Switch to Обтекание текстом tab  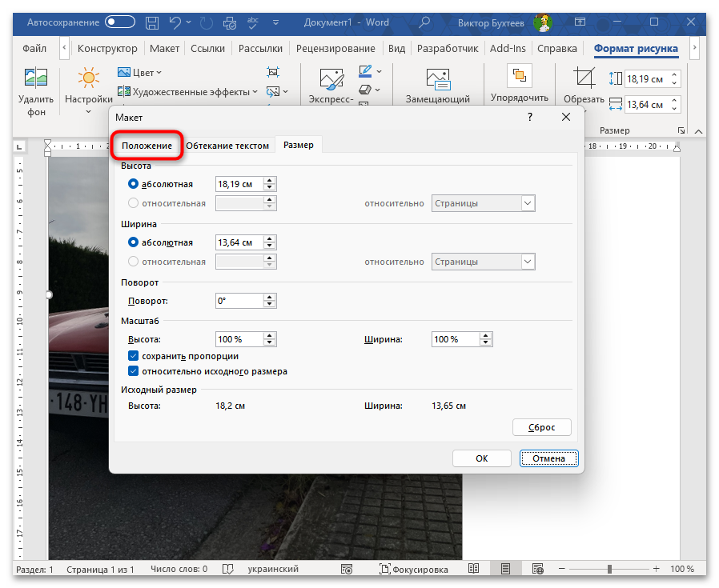(227, 146)
